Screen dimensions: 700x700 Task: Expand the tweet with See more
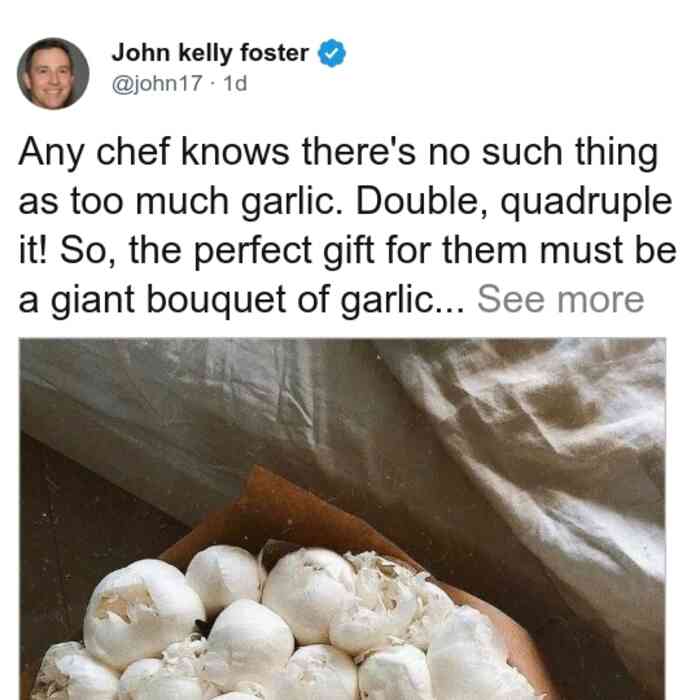[x=560, y=299]
